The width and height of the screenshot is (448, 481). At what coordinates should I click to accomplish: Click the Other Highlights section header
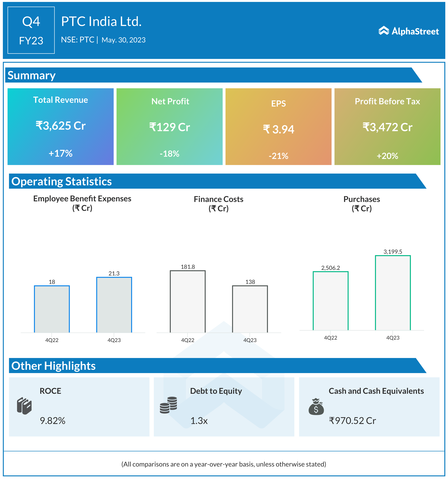(53, 366)
